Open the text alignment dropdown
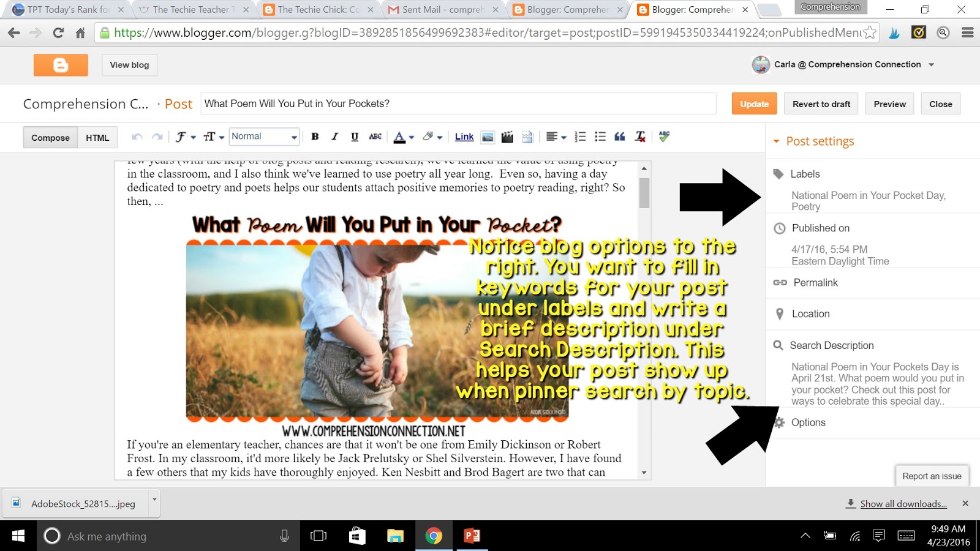The width and height of the screenshot is (980, 551). point(556,137)
